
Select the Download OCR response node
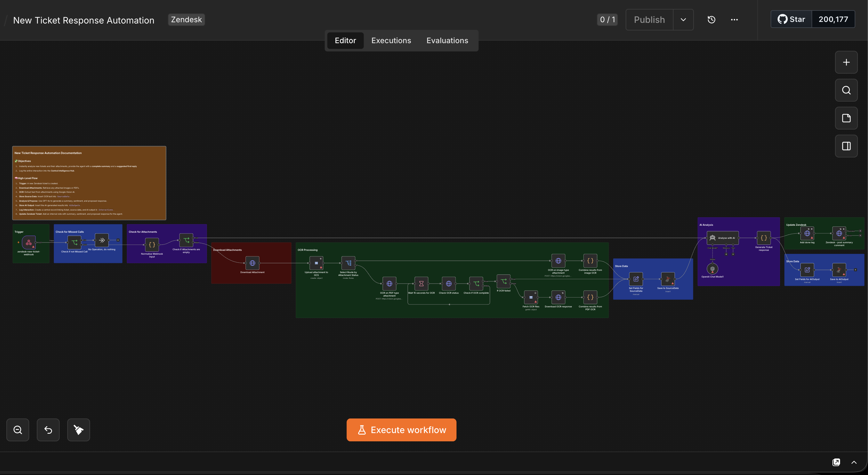558,297
